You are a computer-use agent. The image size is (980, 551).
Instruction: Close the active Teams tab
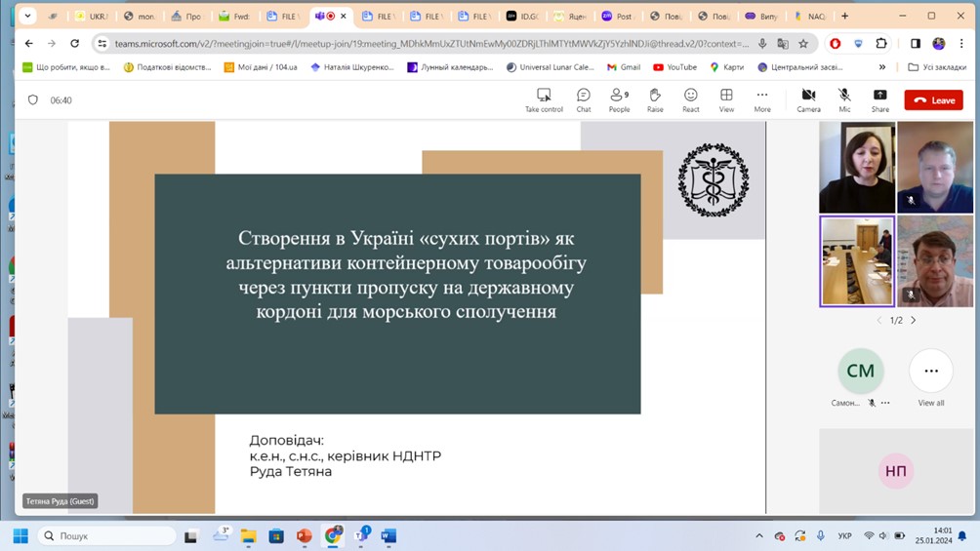point(344,16)
